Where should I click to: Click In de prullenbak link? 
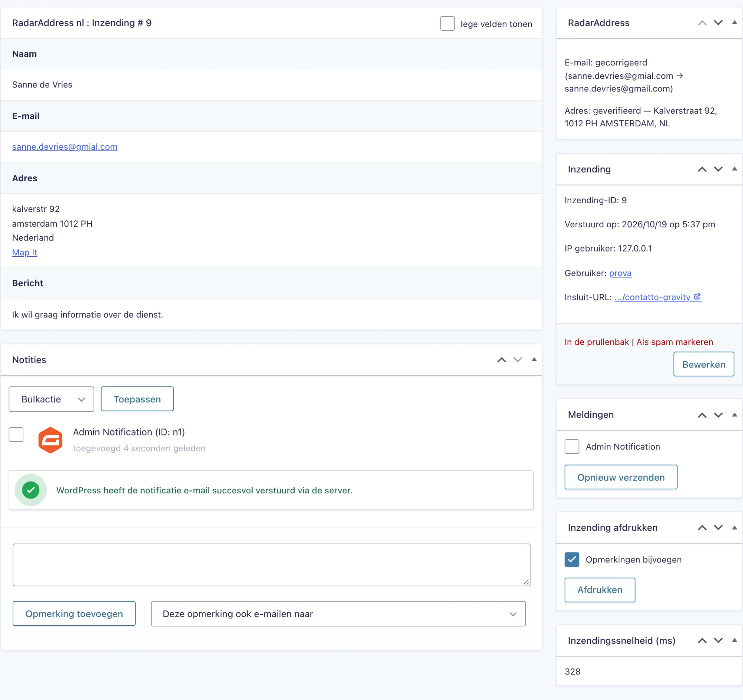[x=597, y=342]
